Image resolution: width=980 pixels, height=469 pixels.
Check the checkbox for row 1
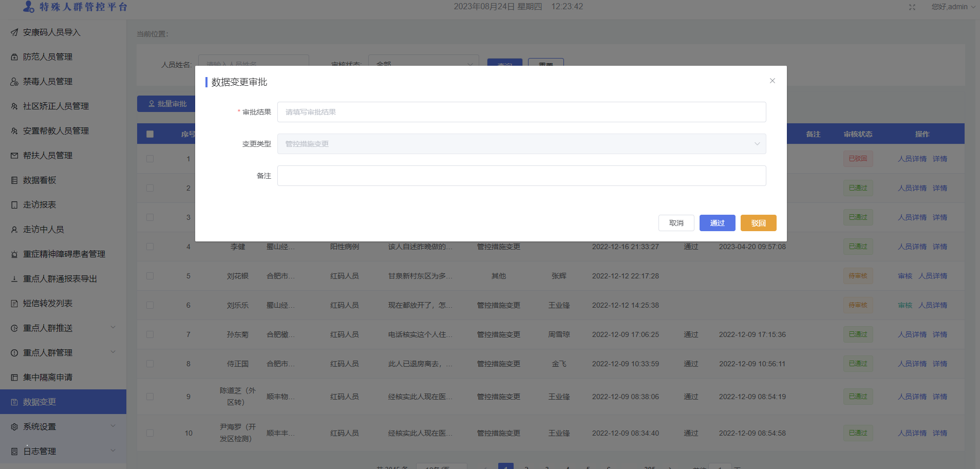(150, 159)
